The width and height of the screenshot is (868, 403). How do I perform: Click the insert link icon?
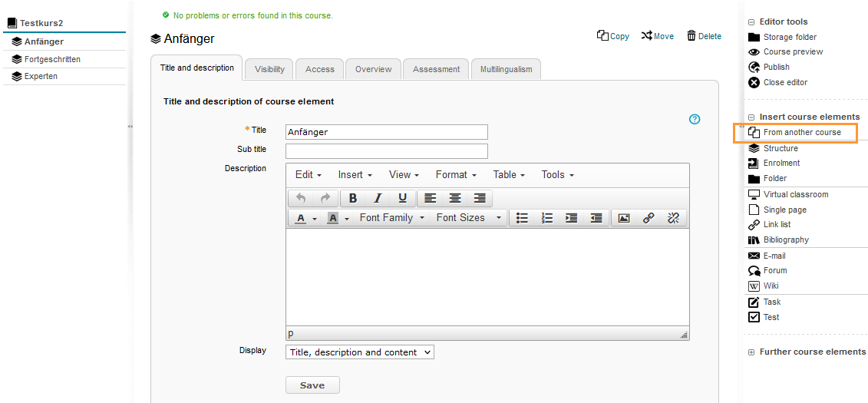click(x=649, y=218)
